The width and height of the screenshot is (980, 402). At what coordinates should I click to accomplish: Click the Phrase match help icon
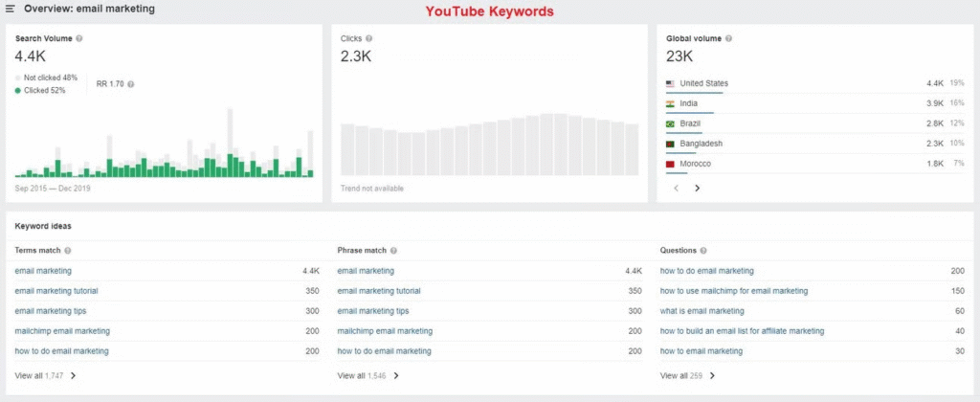point(394,251)
